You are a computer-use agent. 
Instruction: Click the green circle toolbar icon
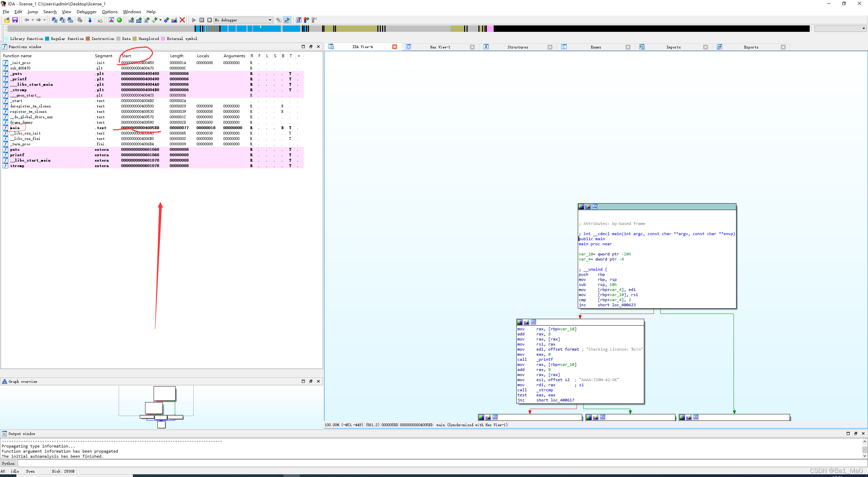tap(119, 20)
